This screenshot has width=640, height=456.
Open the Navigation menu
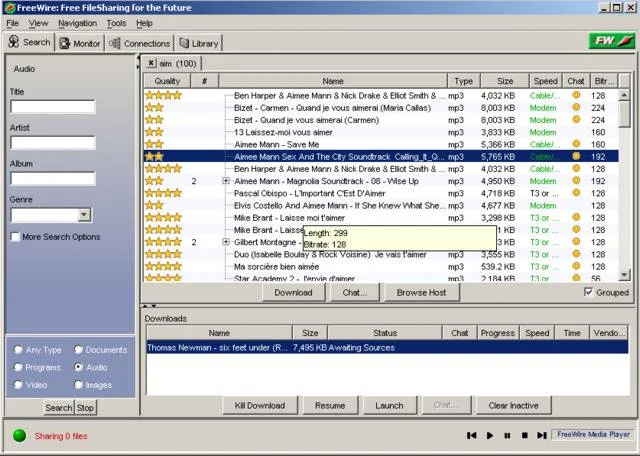[x=78, y=23]
